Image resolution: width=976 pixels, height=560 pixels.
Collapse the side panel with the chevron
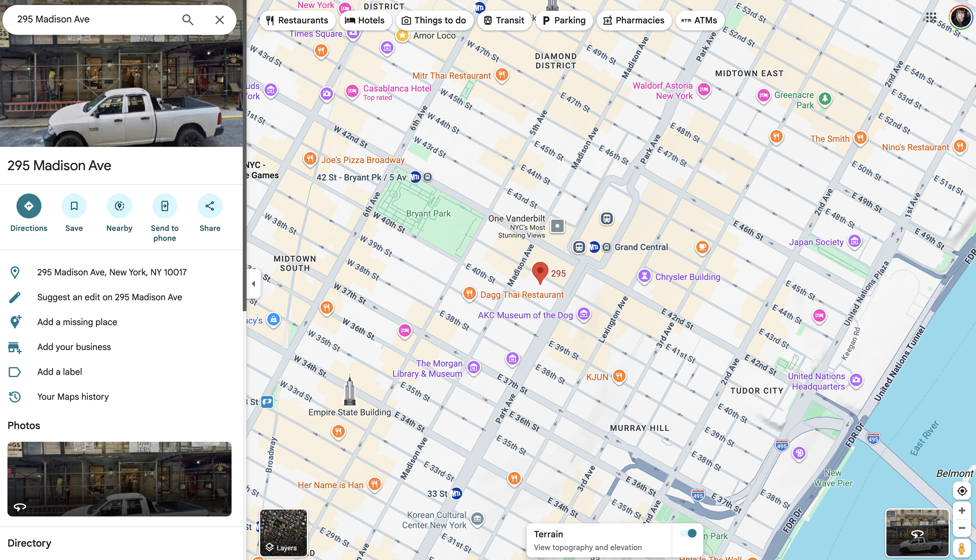[253, 284]
